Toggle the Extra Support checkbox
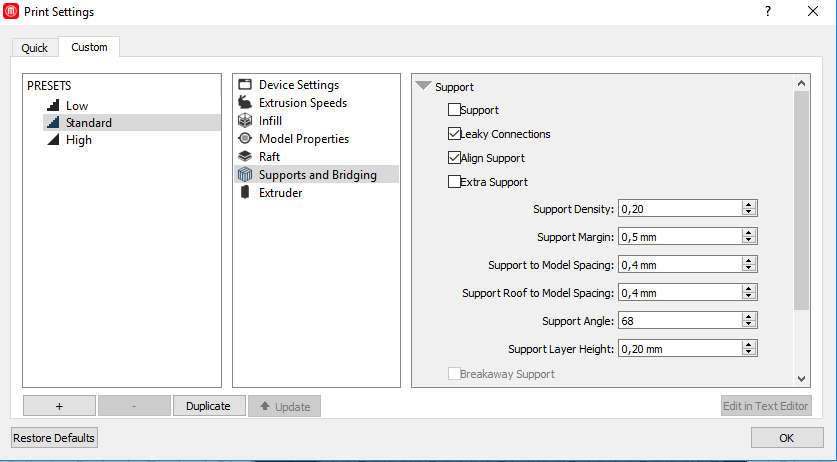 pyautogui.click(x=454, y=182)
